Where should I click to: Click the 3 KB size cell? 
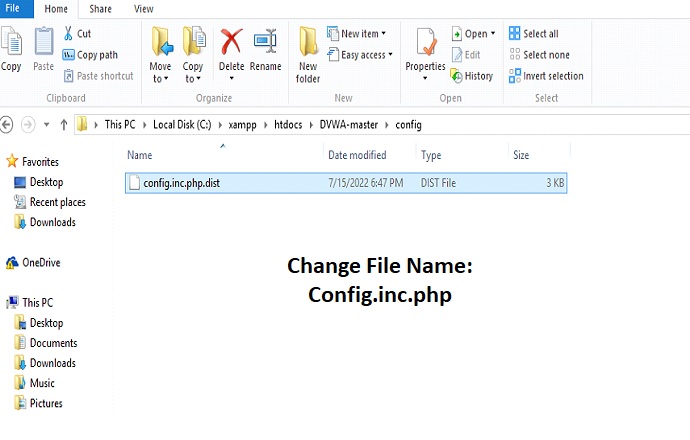tap(555, 183)
